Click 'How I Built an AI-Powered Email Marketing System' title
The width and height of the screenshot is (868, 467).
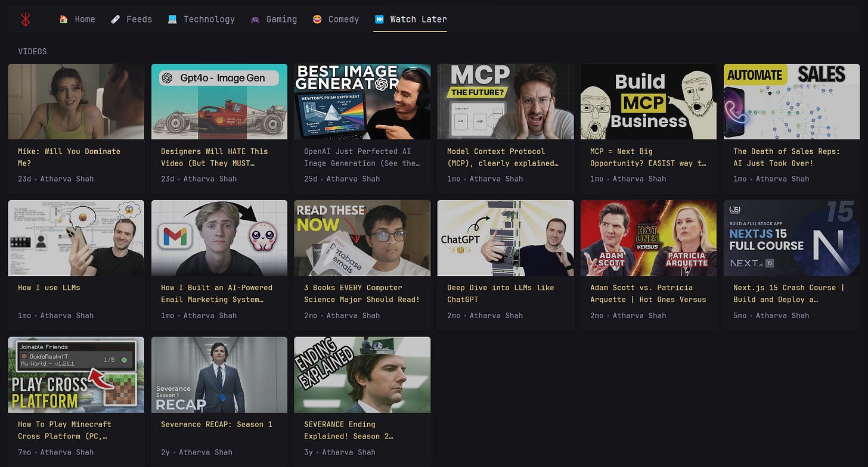coord(217,294)
